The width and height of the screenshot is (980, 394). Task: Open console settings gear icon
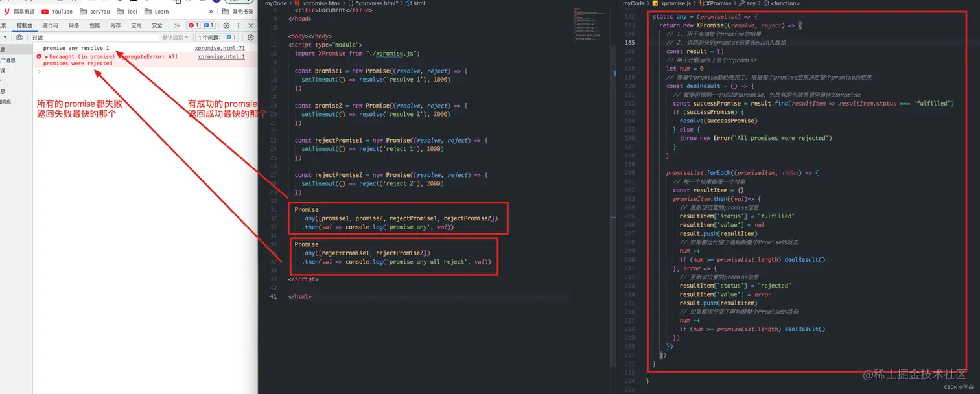(x=250, y=38)
